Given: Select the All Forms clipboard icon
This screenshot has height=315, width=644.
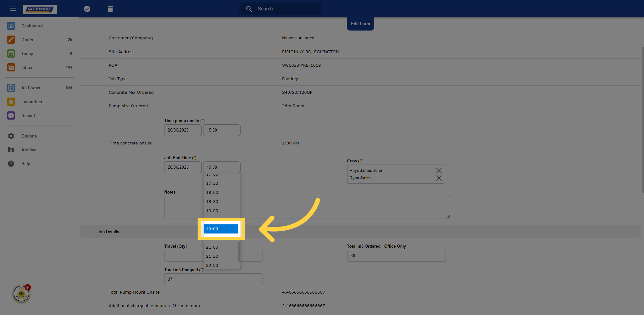Looking at the screenshot, I should pos(11,88).
